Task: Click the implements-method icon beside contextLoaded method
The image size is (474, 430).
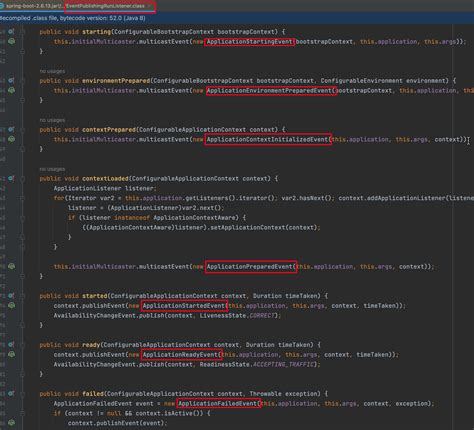Action: click(11, 178)
